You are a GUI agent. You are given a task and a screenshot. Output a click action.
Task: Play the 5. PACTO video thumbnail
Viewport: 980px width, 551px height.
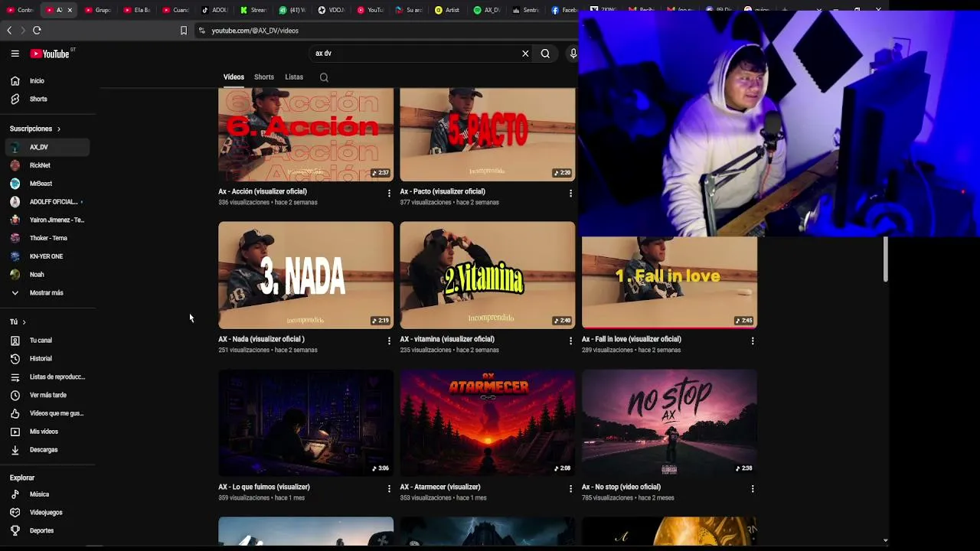pyautogui.click(x=488, y=135)
